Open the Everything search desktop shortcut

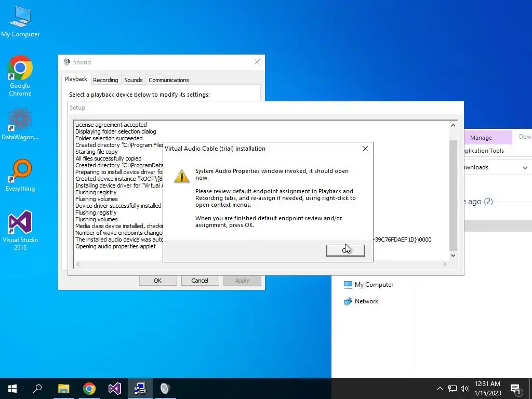20,176
